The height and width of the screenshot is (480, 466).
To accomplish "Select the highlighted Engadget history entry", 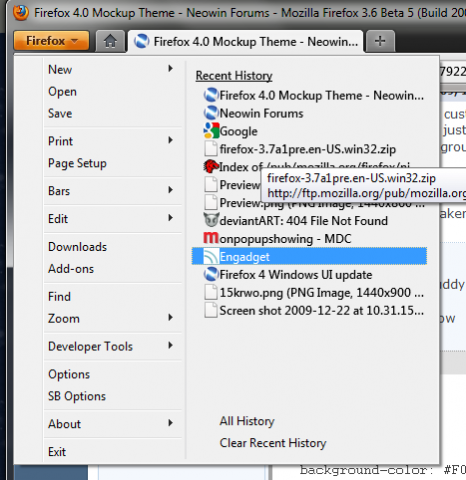I will tap(309, 257).
